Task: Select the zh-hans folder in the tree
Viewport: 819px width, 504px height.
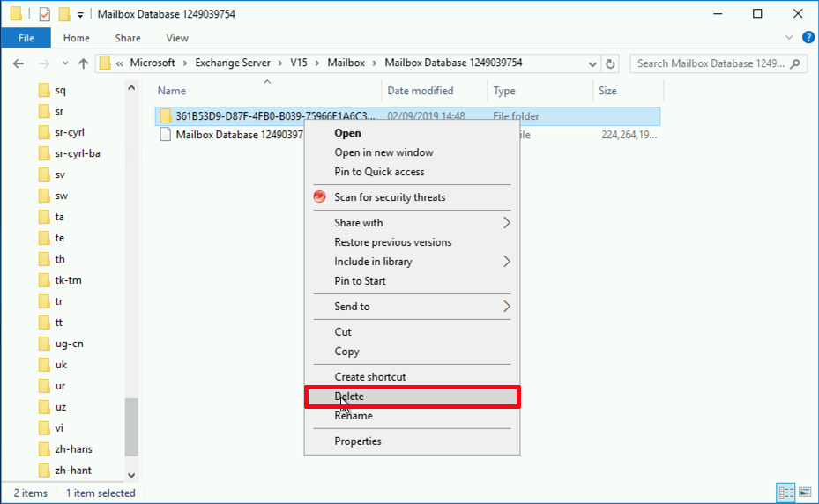Action: point(74,449)
